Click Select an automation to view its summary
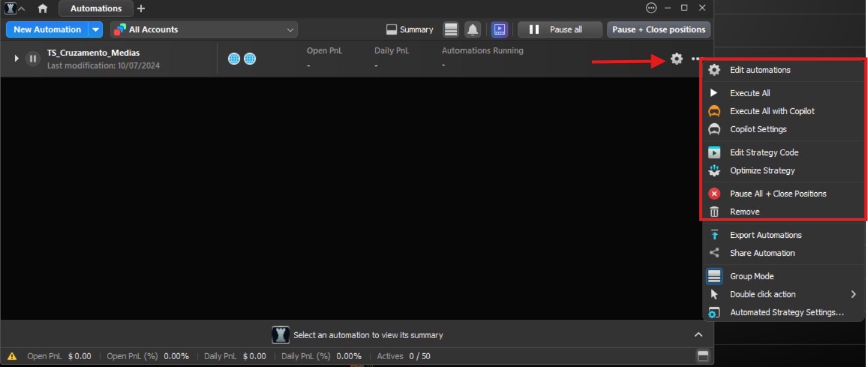 [x=368, y=335]
